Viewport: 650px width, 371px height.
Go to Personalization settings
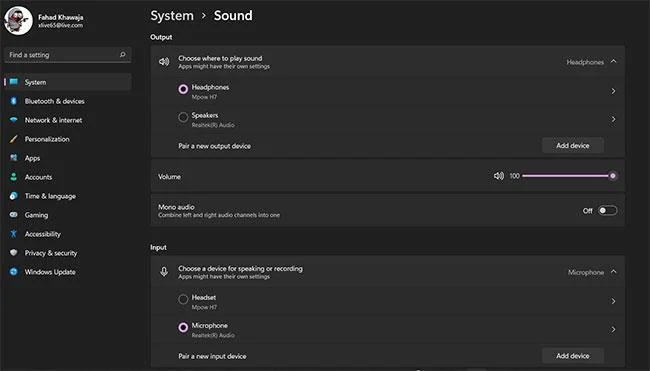(x=68, y=139)
